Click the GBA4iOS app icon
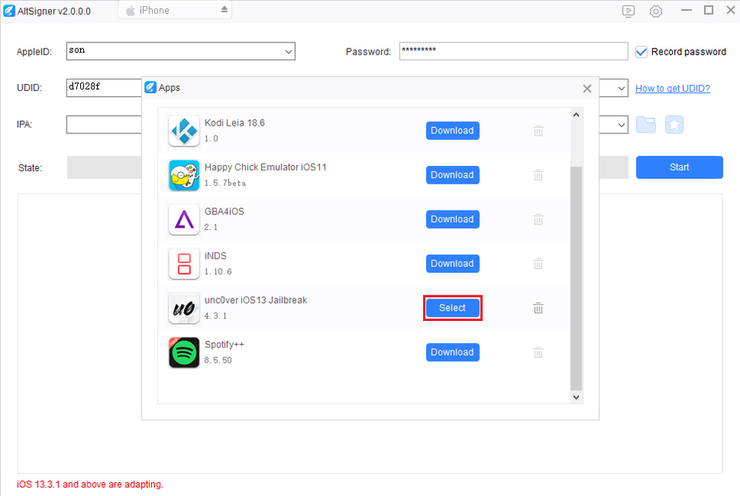This screenshot has height=496, width=740. coord(184,219)
